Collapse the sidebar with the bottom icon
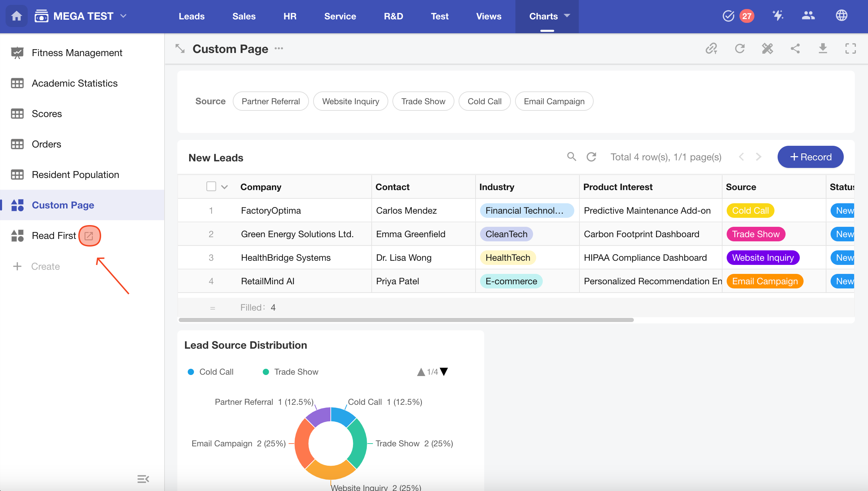This screenshot has height=491, width=868. (143, 479)
